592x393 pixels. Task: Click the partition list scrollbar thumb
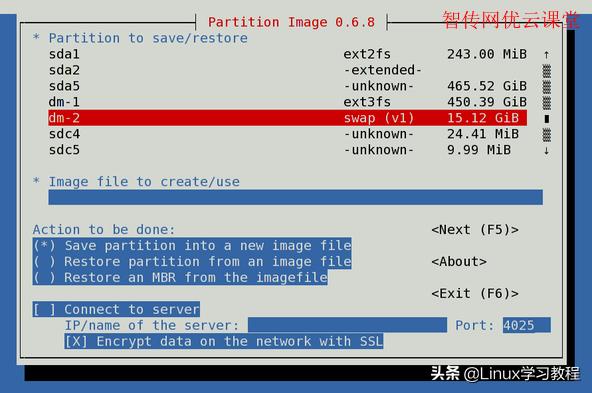tap(546, 119)
